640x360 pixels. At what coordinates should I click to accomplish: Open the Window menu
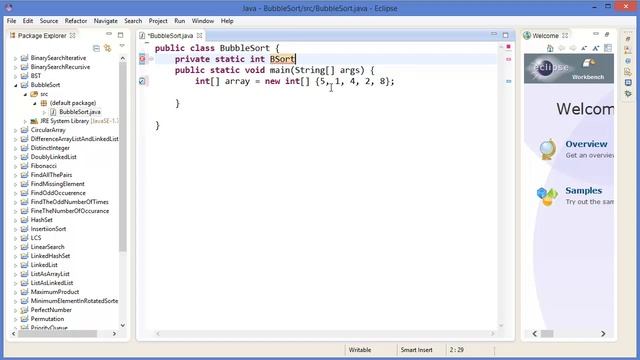202,21
